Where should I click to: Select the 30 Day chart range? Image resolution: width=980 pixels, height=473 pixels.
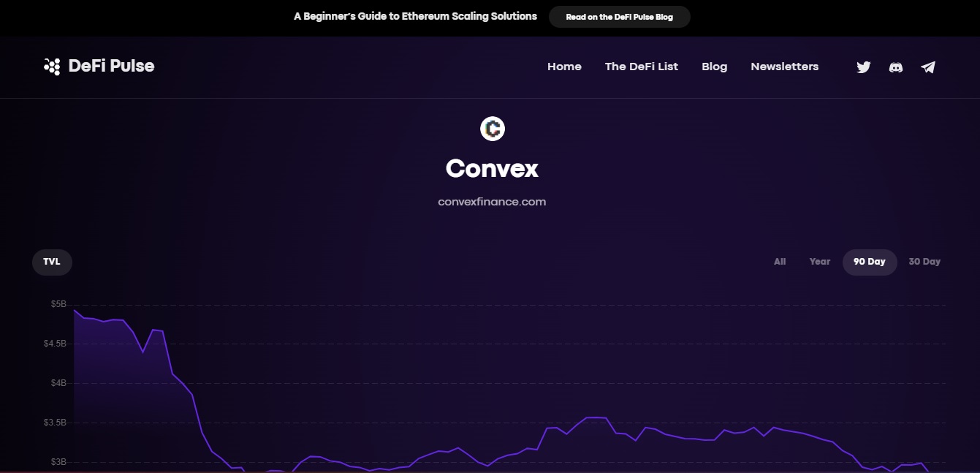click(924, 261)
